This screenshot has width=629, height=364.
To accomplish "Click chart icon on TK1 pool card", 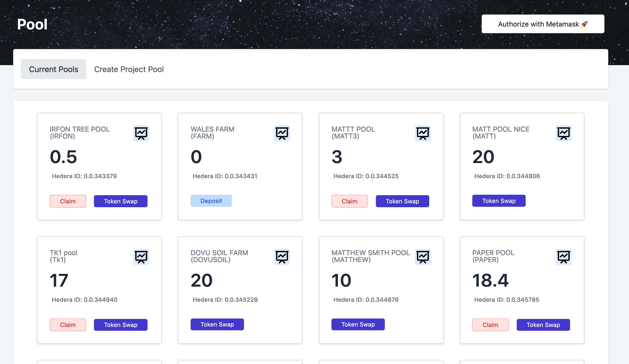I will point(141,257).
